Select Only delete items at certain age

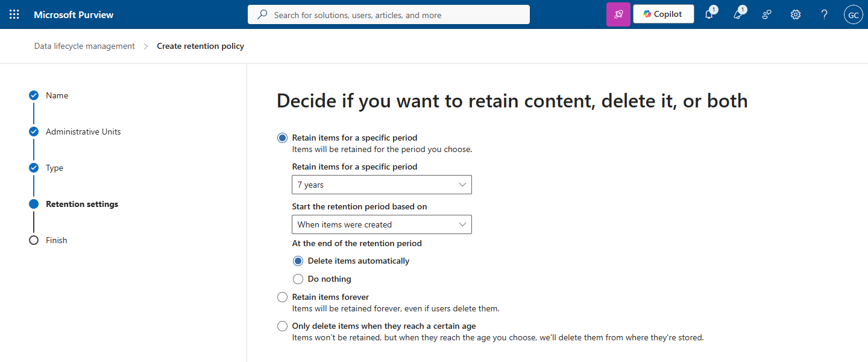[282, 326]
